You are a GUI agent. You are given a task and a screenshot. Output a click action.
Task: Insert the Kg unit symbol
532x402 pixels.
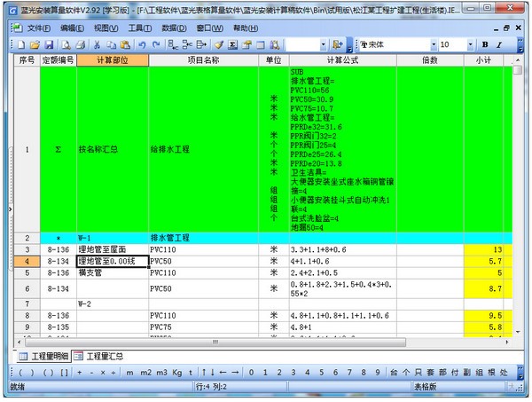[x=177, y=373]
